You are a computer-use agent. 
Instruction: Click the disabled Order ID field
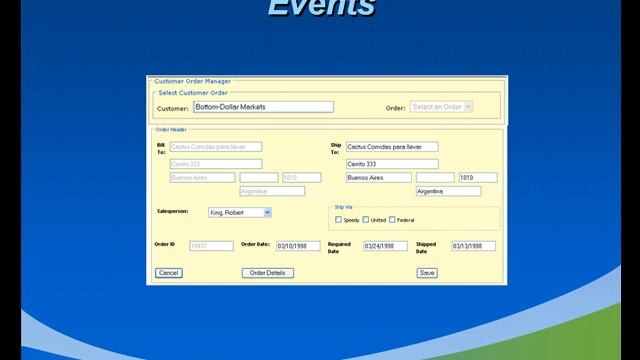[x=211, y=246]
